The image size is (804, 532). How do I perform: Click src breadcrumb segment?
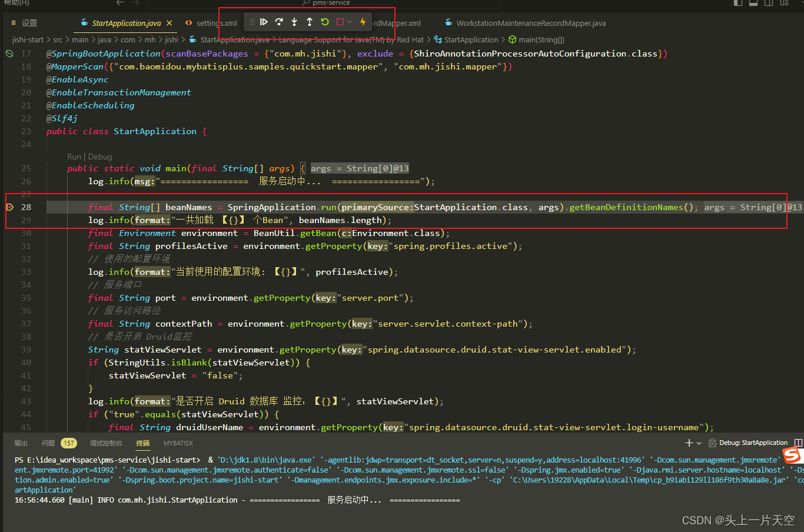58,39
